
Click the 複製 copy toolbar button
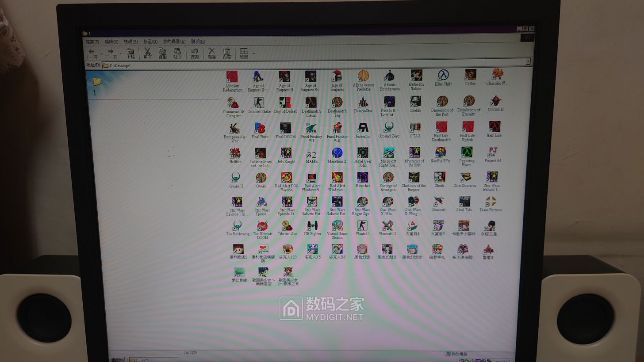pos(162,53)
